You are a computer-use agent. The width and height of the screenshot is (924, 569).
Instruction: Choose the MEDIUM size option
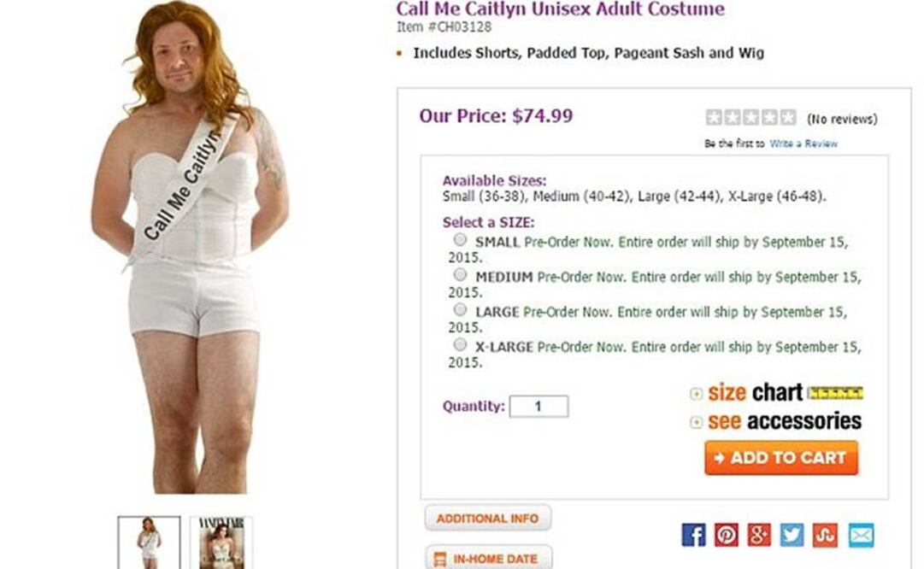point(461,275)
